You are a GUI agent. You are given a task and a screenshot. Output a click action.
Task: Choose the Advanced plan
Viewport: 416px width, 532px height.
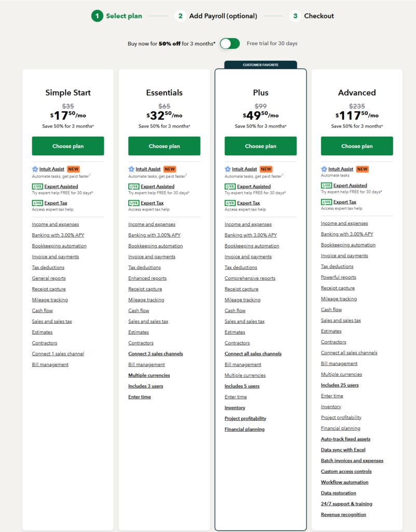click(x=357, y=146)
